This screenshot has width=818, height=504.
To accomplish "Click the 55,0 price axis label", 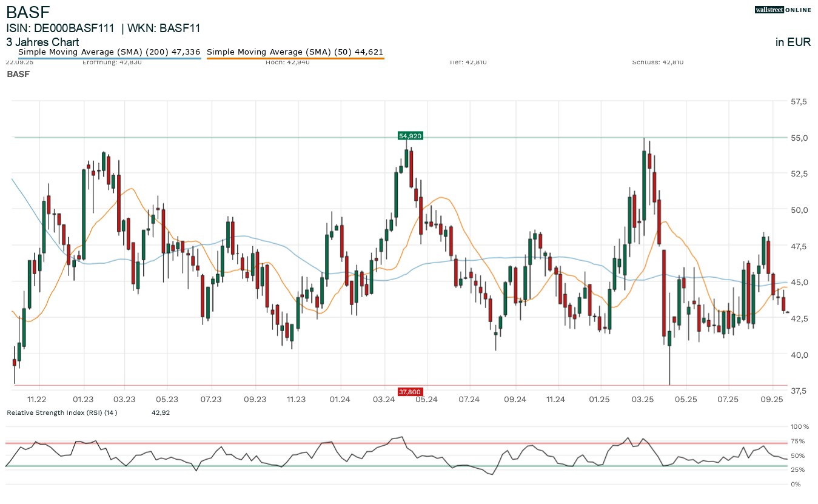I will 800,138.
